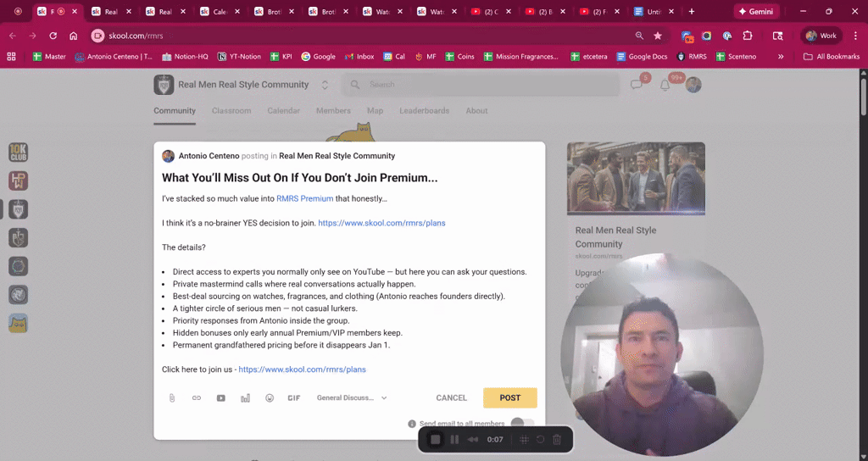Open the Google Docs bookmark

click(642, 57)
